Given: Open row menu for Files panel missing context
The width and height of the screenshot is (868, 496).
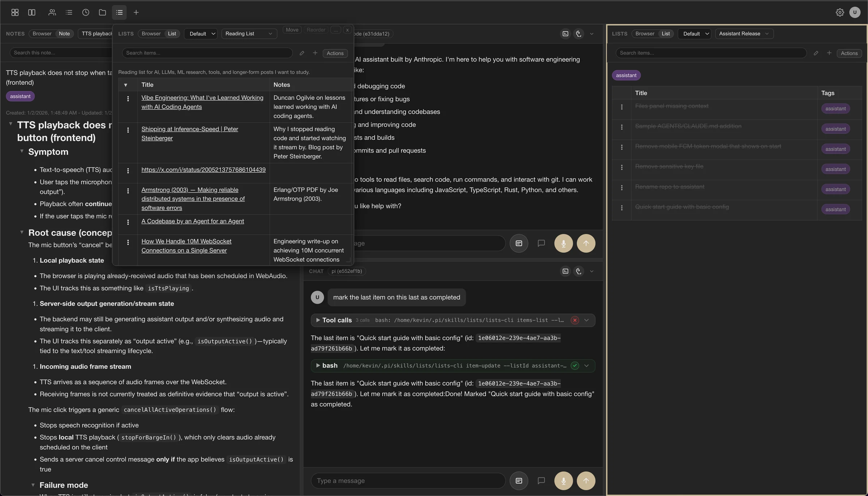Looking at the screenshot, I should [621, 107].
